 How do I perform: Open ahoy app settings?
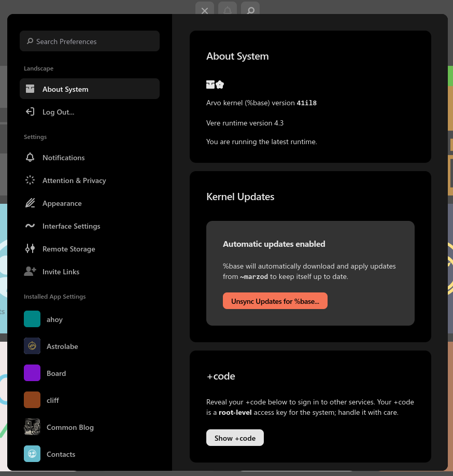click(x=90, y=319)
